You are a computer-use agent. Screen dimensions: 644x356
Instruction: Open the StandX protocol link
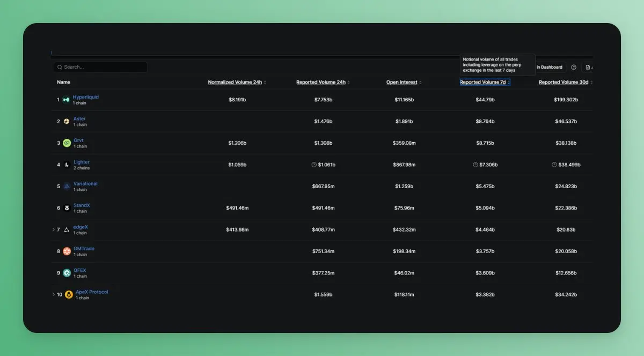[82, 205]
